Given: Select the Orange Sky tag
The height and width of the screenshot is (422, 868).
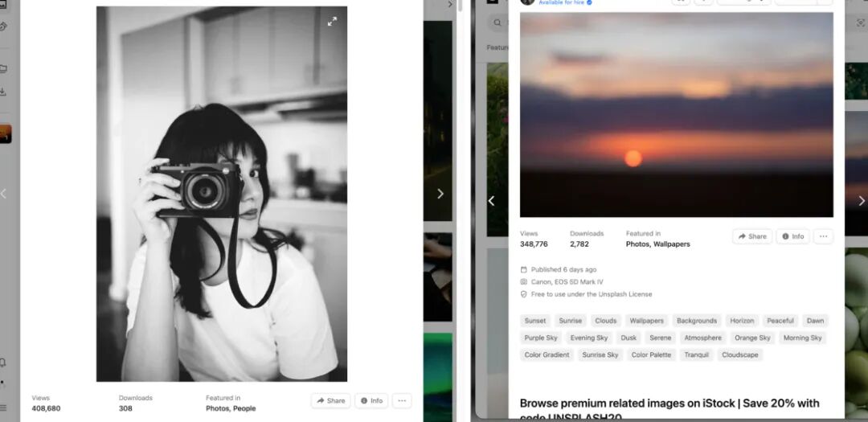Looking at the screenshot, I should click(x=752, y=338).
